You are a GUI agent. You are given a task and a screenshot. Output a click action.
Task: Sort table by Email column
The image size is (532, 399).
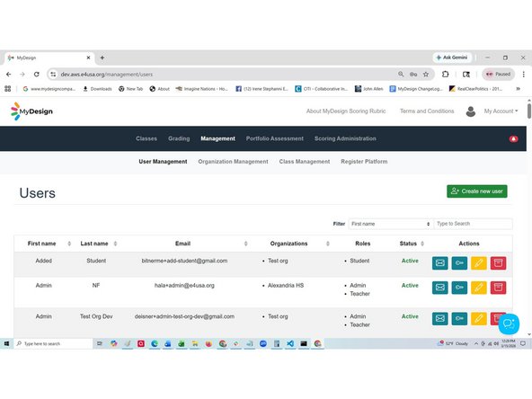click(245, 244)
